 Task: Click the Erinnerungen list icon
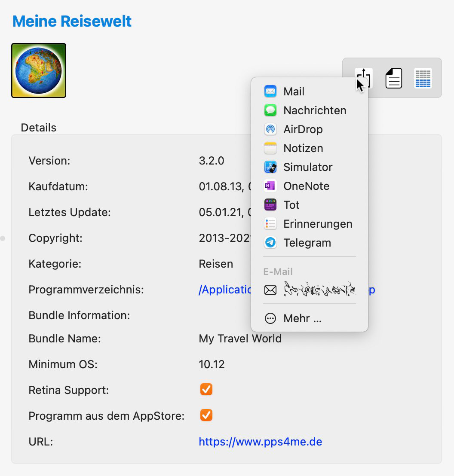click(270, 224)
